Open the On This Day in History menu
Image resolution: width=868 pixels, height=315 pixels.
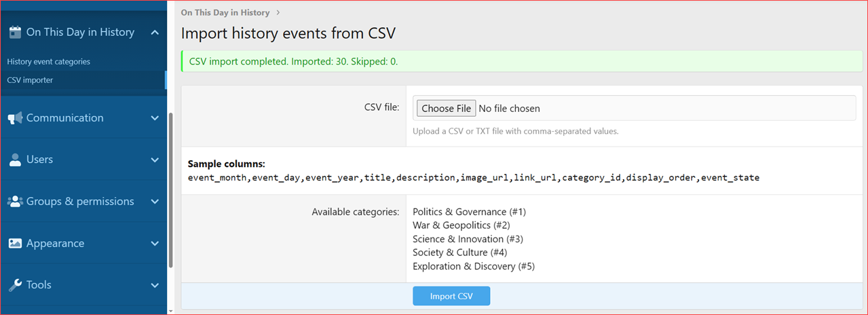point(80,32)
